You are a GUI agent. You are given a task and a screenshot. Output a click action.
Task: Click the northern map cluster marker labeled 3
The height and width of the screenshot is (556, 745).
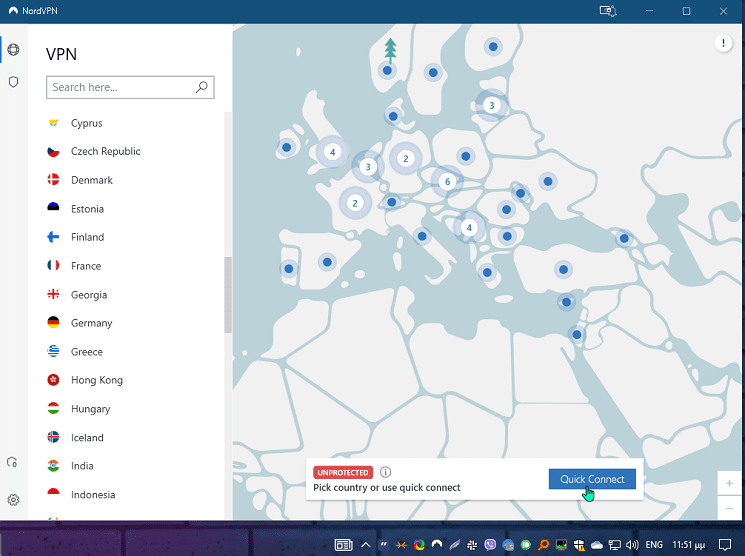click(492, 105)
